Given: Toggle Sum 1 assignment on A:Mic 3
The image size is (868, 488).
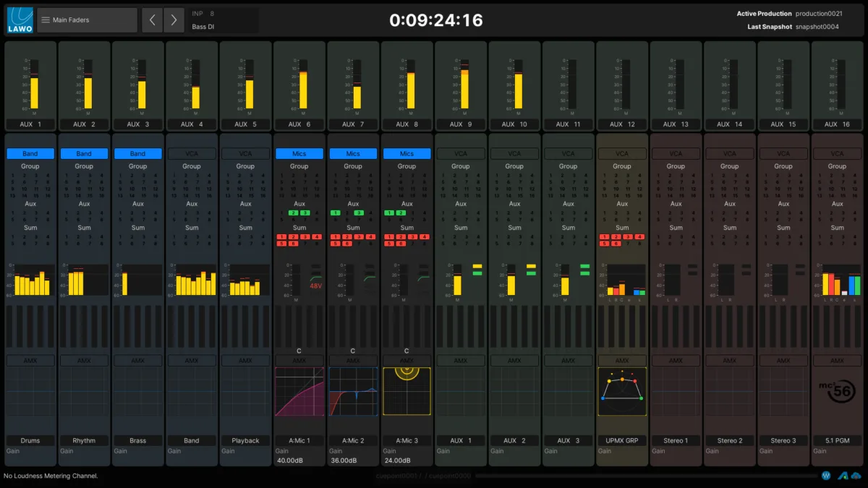Looking at the screenshot, I should coord(389,237).
